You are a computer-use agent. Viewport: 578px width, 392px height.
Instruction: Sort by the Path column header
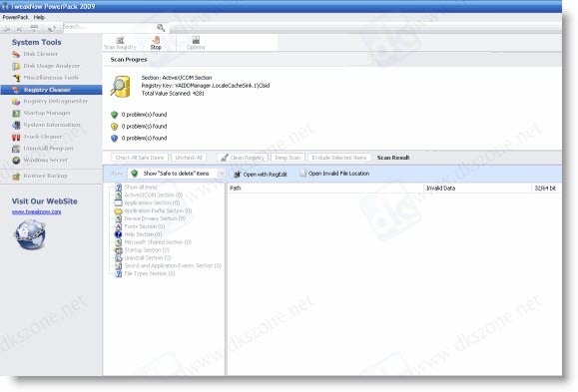pyautogui.click(x=325, y=188)
